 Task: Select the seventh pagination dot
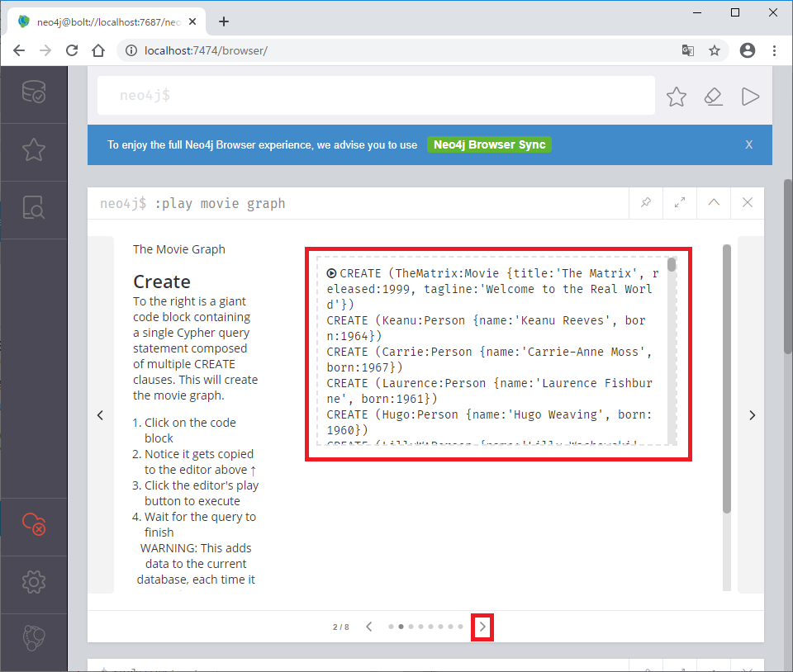(x=451, y=627)
